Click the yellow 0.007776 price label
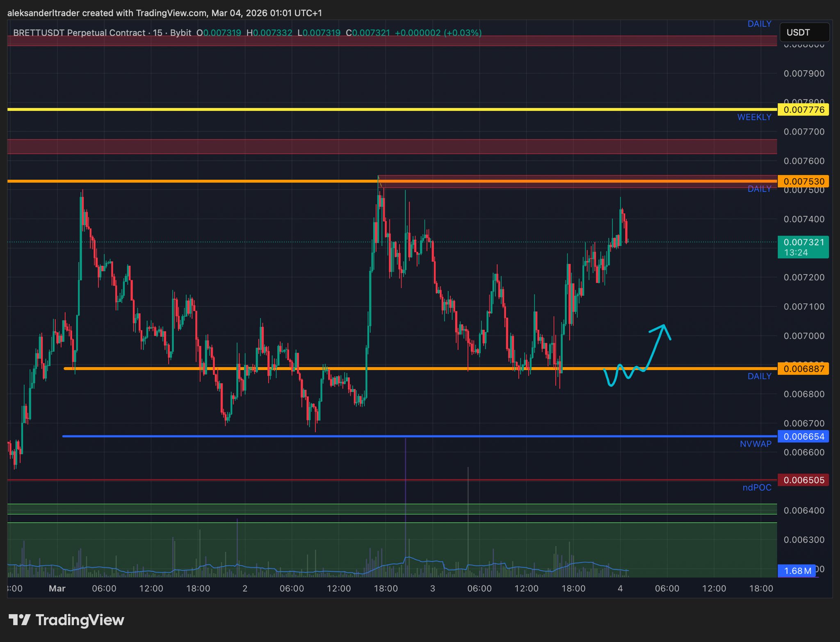This screenshot has width=840, height=642. [x=803, y=110]
